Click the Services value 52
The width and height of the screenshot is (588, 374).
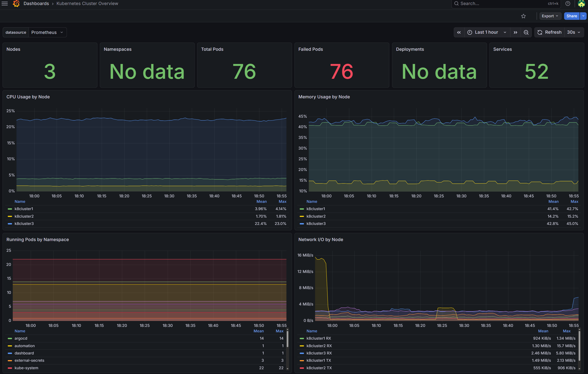pos(537,71)
